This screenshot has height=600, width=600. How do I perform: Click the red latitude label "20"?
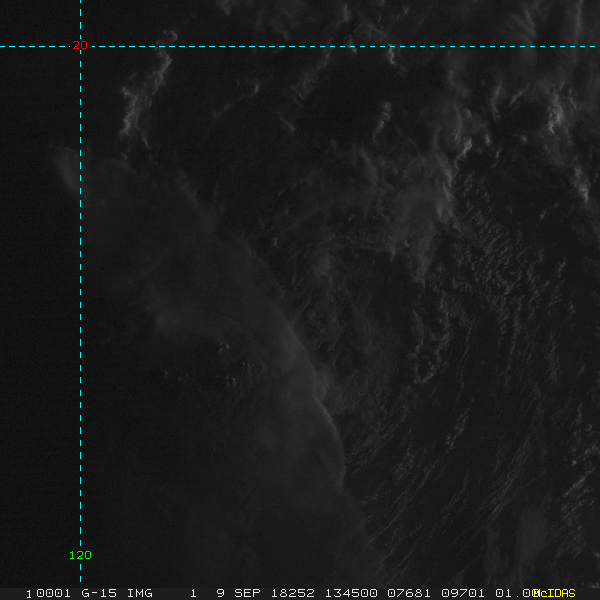(80, 45)
